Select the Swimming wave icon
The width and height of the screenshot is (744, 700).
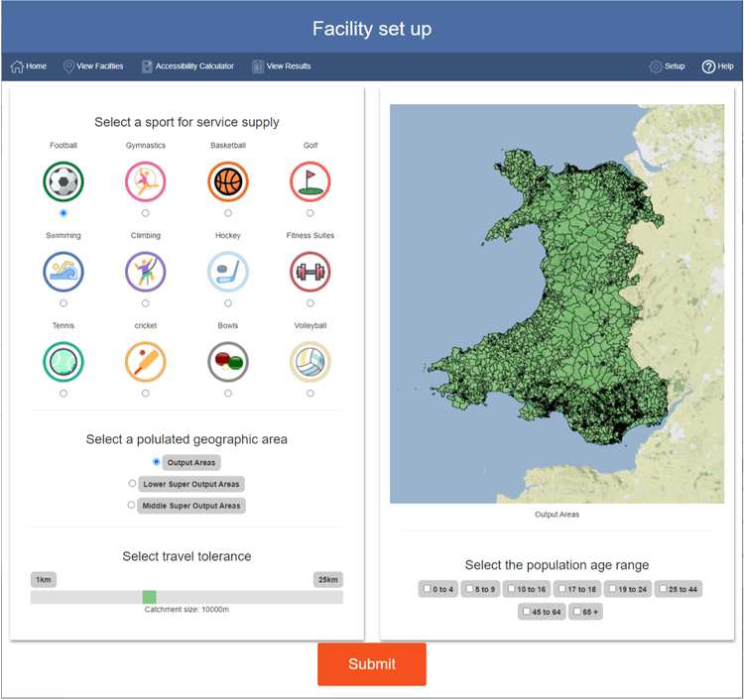(x=63, y=272)
